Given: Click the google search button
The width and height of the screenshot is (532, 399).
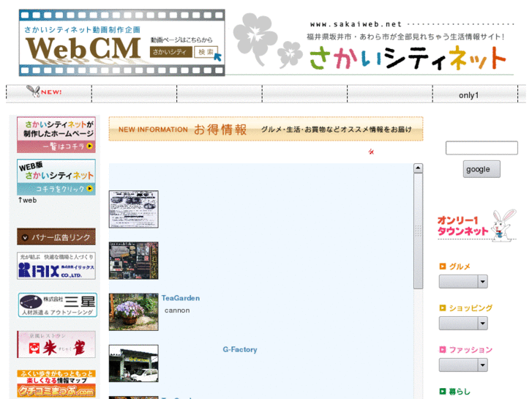Looking at the screenshot, I should pos(482,169).
